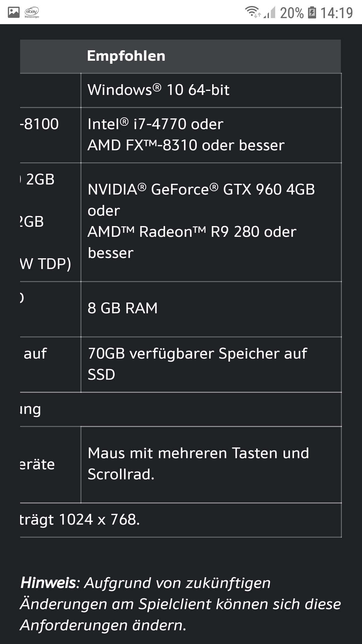This screenshot has height=644, width=362.
Task: Tap the cut-off W TDP) cell
Action: click(46, 264)
